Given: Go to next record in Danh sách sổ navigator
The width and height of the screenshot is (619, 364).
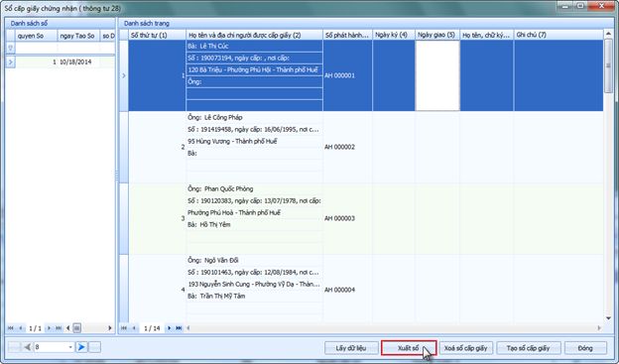Looking at the screenshot, I should [49, 328].
